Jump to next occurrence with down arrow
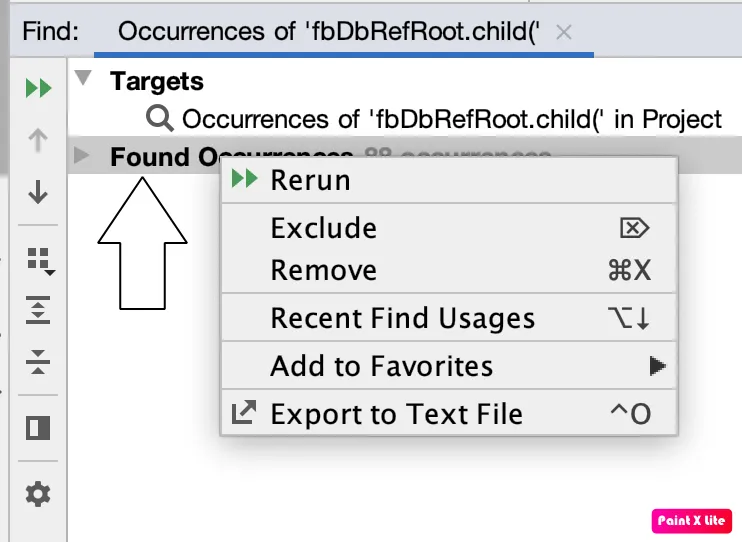Image resolution: width=742 pixels, height=542 pixels. [x=38, y=192]
